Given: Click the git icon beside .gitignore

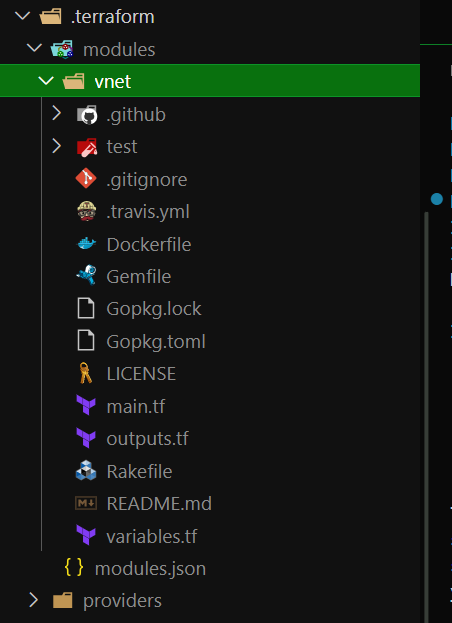Looking at the screenshot, I should click(x=86, y=179).
